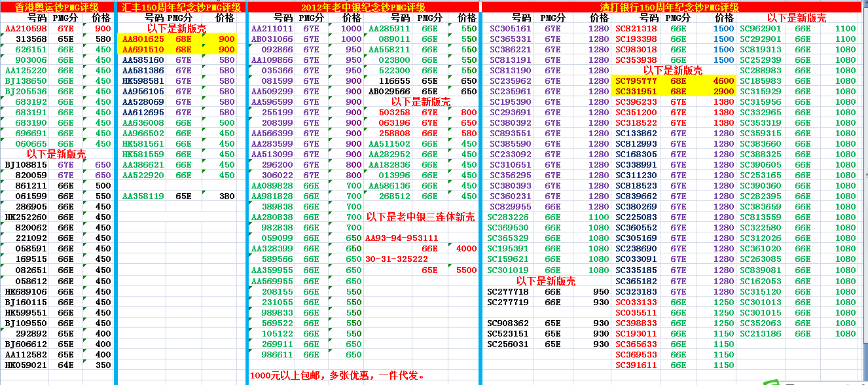
Task: Click the highlighted cell SC331951
Action: click(x=636, y=92)
